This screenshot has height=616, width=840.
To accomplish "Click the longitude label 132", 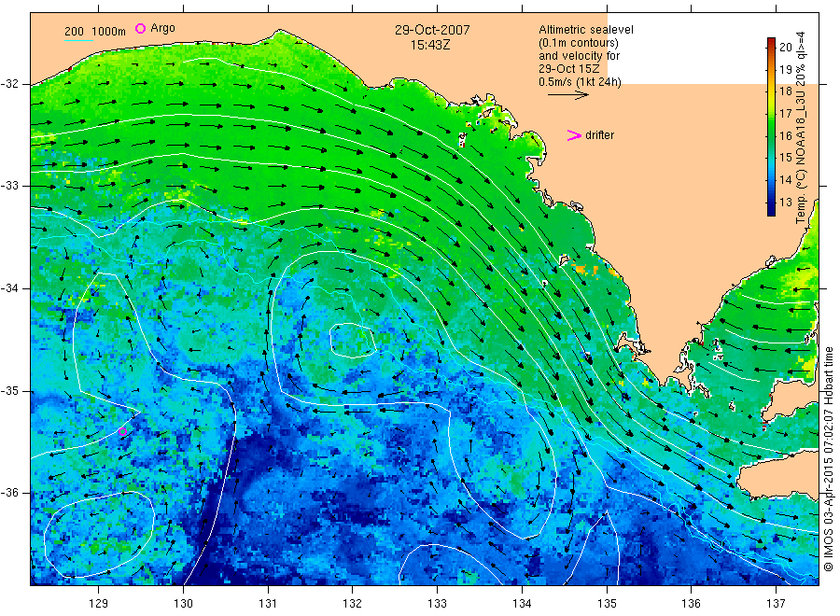I will [x=353, y=604].
